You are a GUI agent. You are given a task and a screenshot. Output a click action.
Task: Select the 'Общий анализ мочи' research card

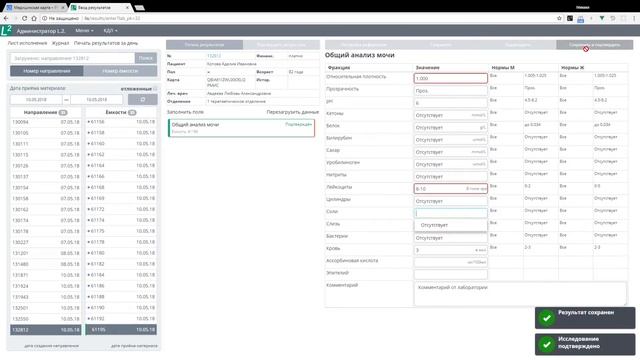tap(241, 128)
